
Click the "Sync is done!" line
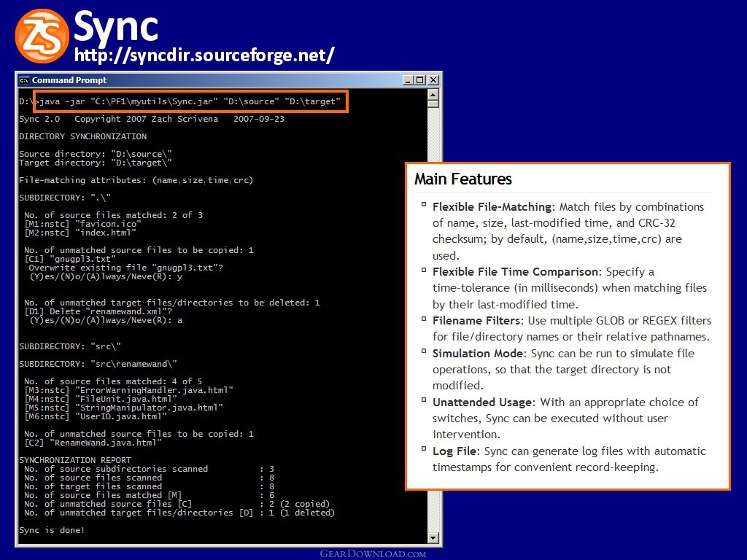52,531
